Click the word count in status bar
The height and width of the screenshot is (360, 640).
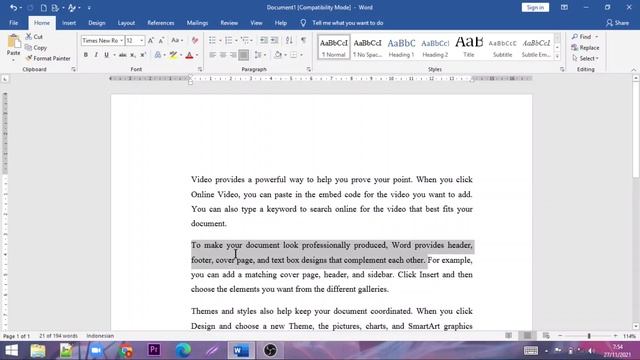coord(58,336)
